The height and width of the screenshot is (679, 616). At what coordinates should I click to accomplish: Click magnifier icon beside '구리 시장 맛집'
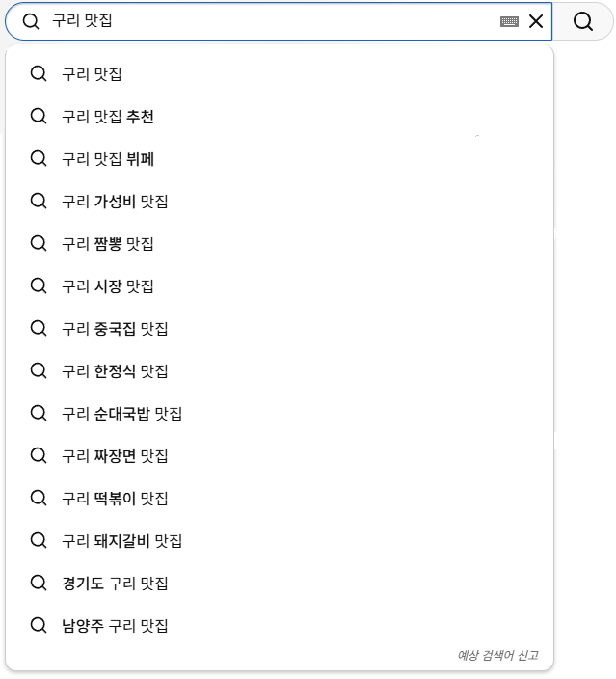click(x=39, y=285)
